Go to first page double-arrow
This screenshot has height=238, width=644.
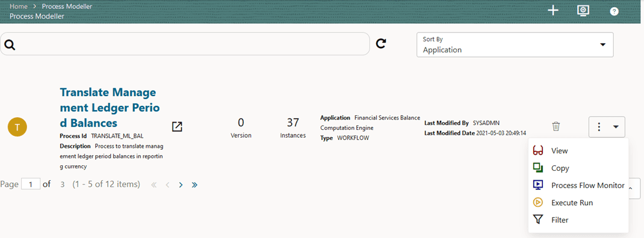tap(154, 185)
